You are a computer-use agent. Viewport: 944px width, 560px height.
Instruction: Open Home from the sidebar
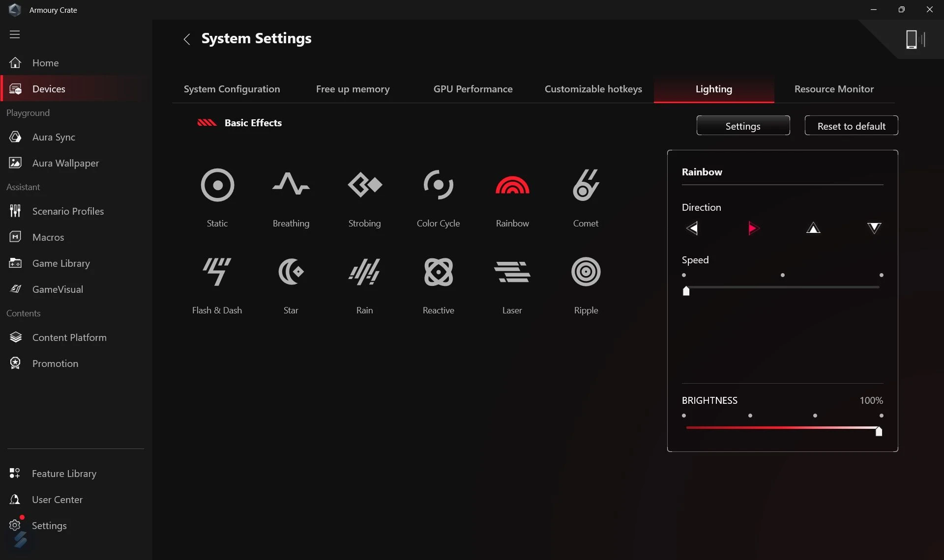tap(76, 63)
